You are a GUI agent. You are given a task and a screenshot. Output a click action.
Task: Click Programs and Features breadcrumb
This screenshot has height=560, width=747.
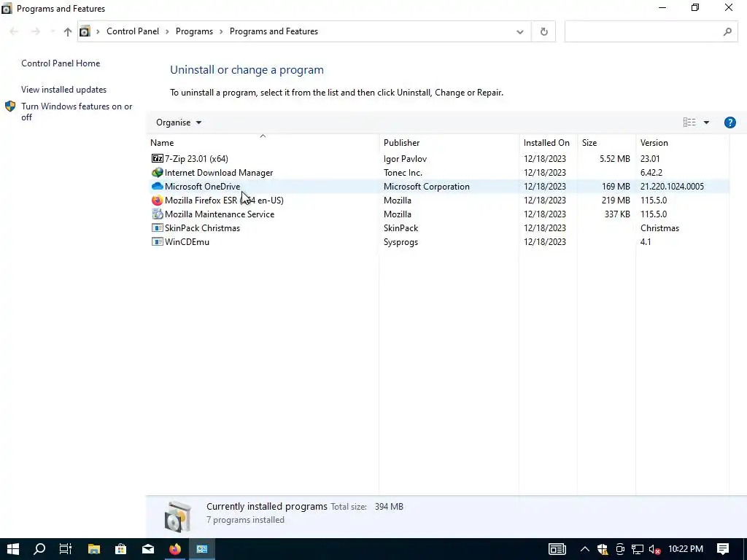click(274, 31)
